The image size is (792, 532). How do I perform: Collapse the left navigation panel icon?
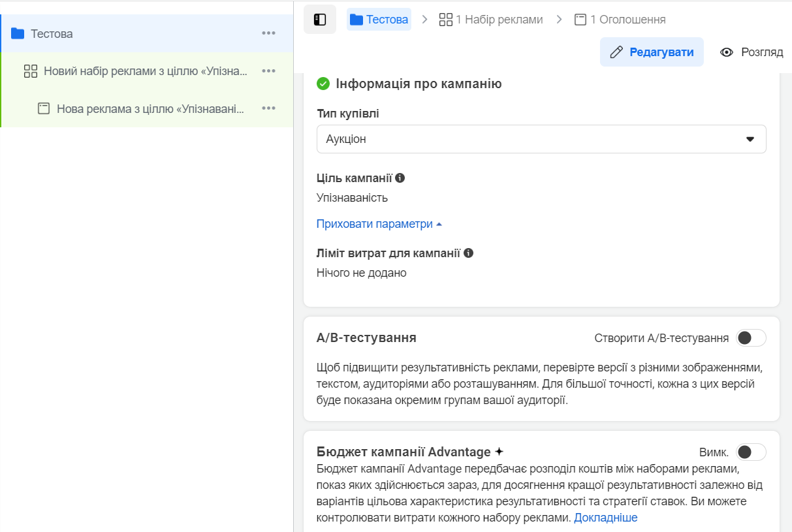[x=320, y=20]
